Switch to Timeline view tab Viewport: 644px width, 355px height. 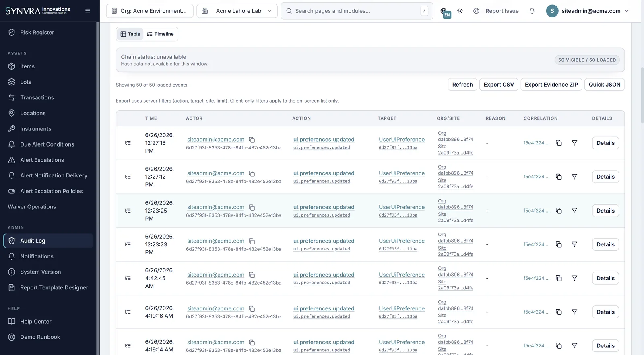(160, 34)
